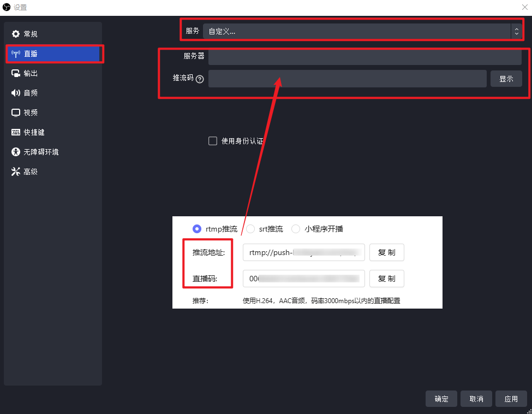The width and height of the screenshot is (532, 414).
Task: Click the monitor icon for 视频
Action: tap(16, 113)
